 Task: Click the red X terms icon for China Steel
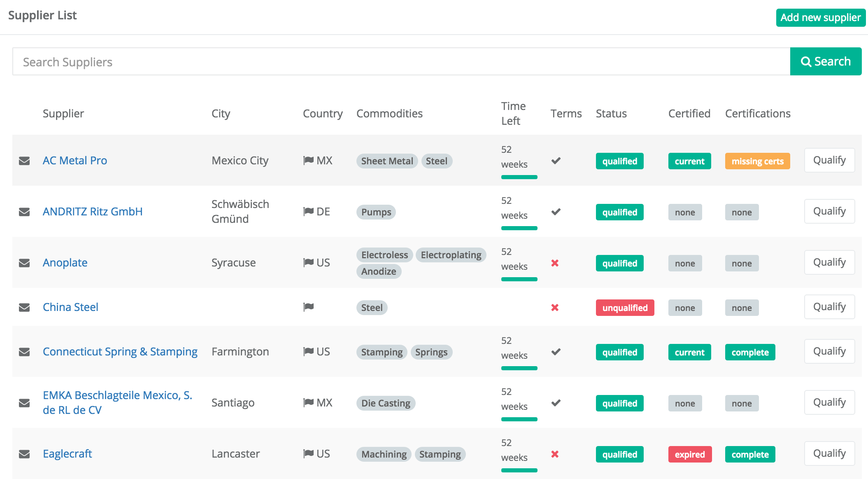click(x=555, y=307)
